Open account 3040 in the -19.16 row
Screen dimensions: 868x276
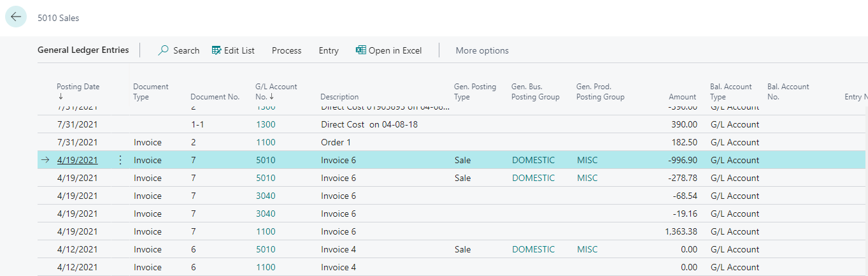pyautogui.click(x=266, y=214)
